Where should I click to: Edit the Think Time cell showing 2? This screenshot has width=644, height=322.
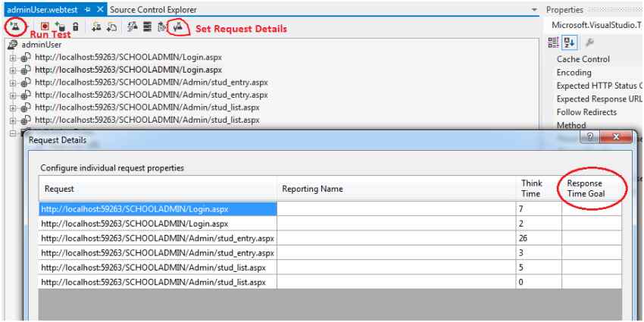coord(539,224)
